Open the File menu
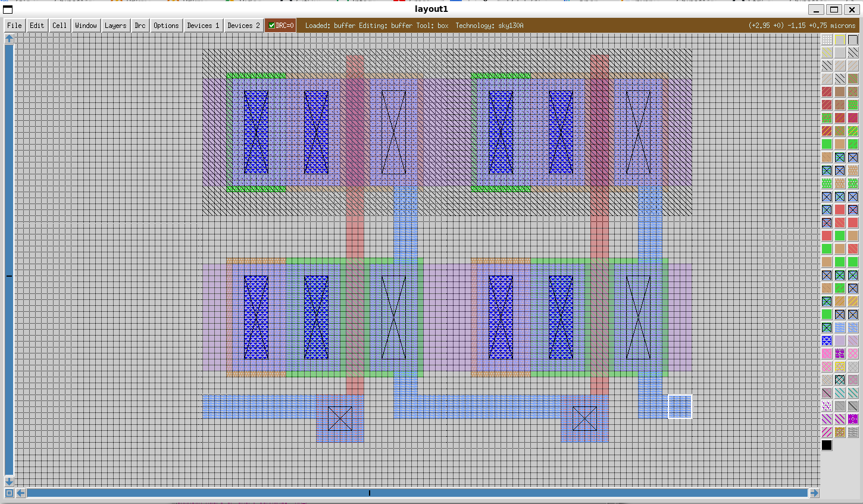This screenshot has height=504, width=863. tap(14, 26)
